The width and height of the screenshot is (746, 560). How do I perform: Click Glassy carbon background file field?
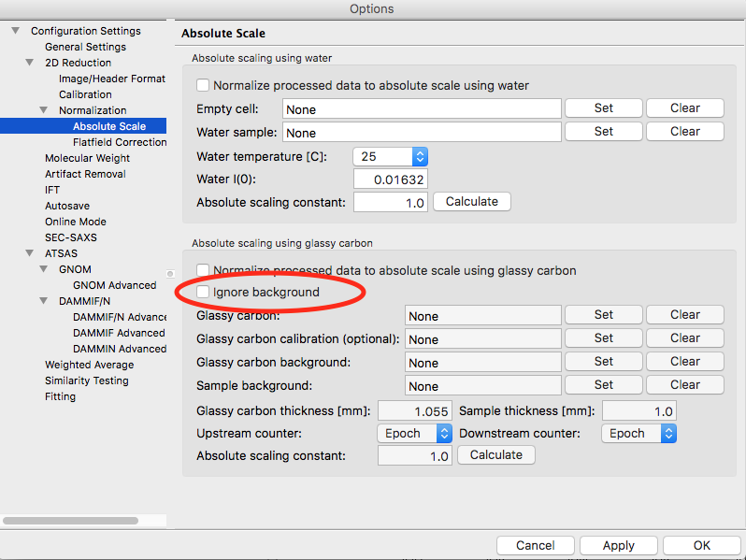point(483,362)
